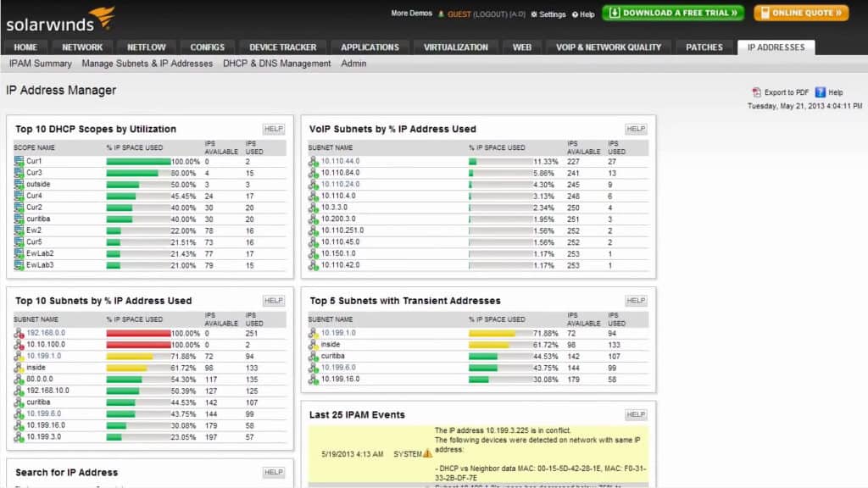
Task: Click the 10.150.1.0 subnet icon
Action: (314, 254)
